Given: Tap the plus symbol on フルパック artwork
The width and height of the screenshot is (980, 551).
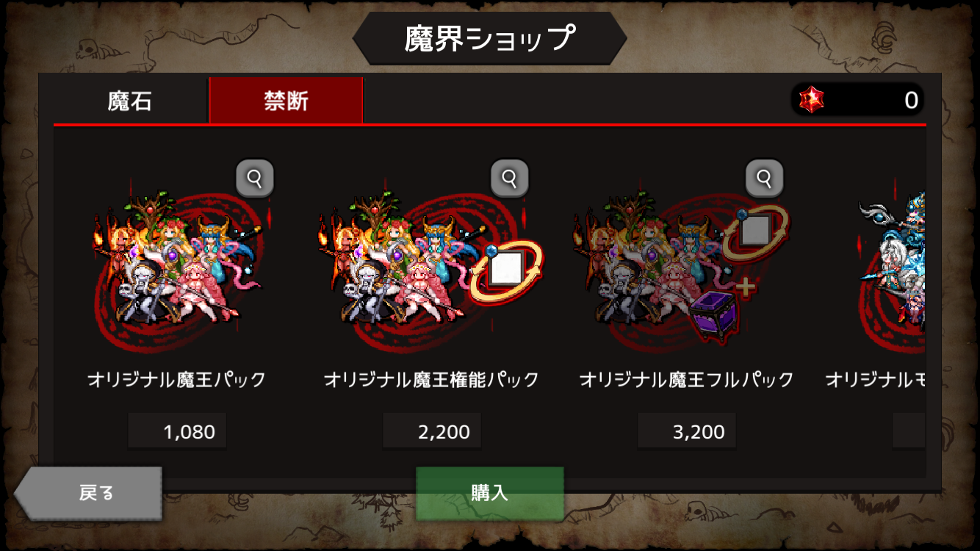Looking at the screenshot, I should coord(746,288).
